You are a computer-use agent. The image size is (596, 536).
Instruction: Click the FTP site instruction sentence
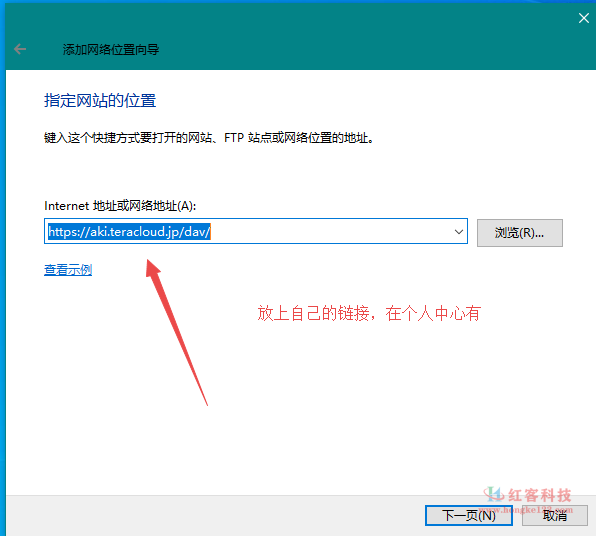point(209,138)
